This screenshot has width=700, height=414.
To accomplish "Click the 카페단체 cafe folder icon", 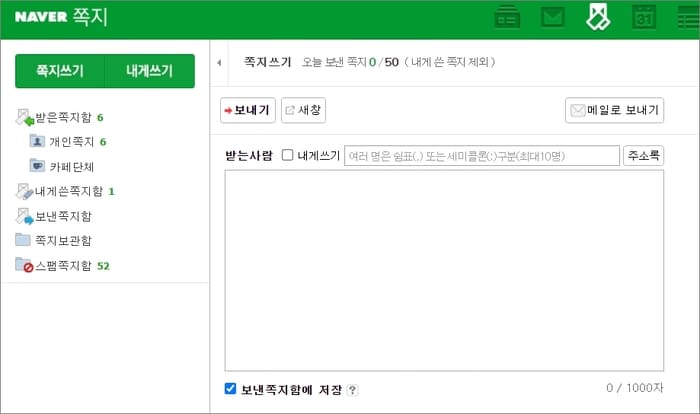I will pos(37,166).
